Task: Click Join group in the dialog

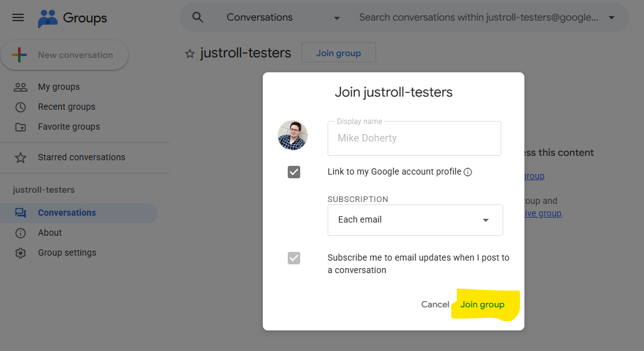Action: pos(482,305)
